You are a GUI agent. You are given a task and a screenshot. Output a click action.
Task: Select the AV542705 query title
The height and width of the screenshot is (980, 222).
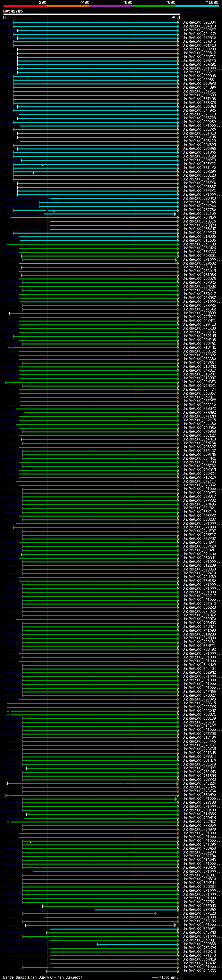13,11
